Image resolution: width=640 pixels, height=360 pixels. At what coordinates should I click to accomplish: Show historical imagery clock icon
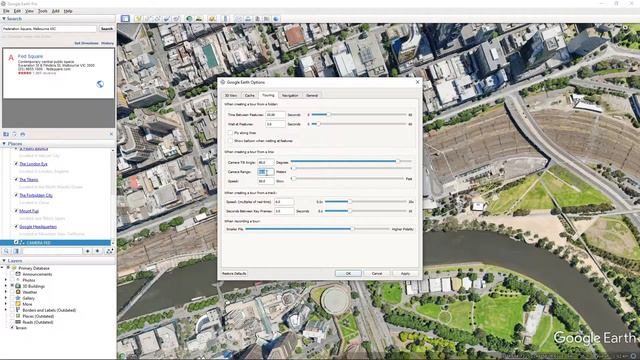[189, 19]
